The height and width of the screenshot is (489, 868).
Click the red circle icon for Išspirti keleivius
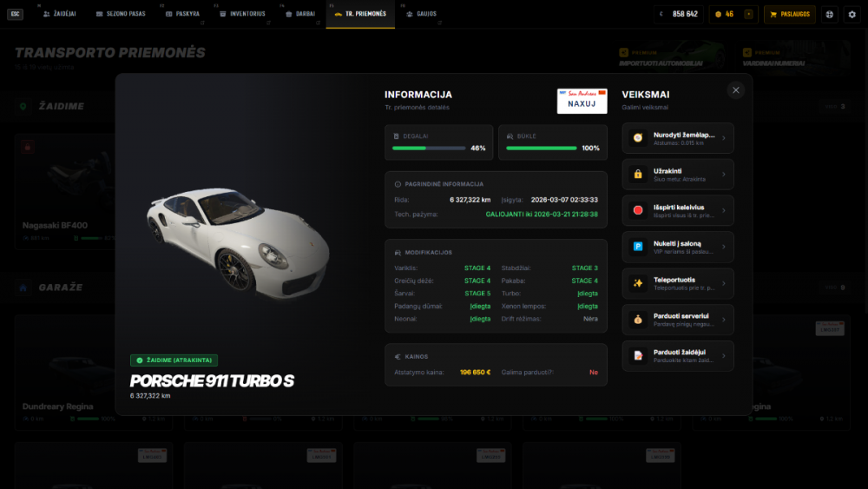[638, 210]
